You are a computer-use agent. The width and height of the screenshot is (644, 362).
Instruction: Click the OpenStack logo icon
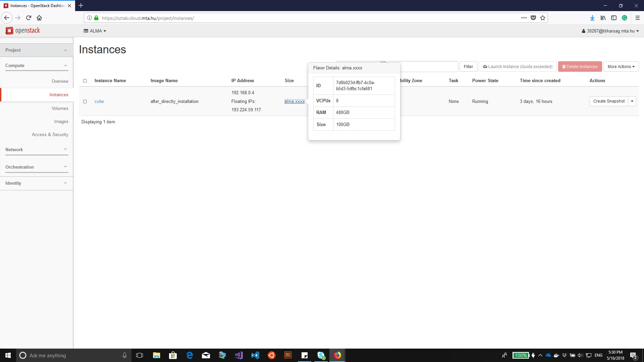point(9,31)
